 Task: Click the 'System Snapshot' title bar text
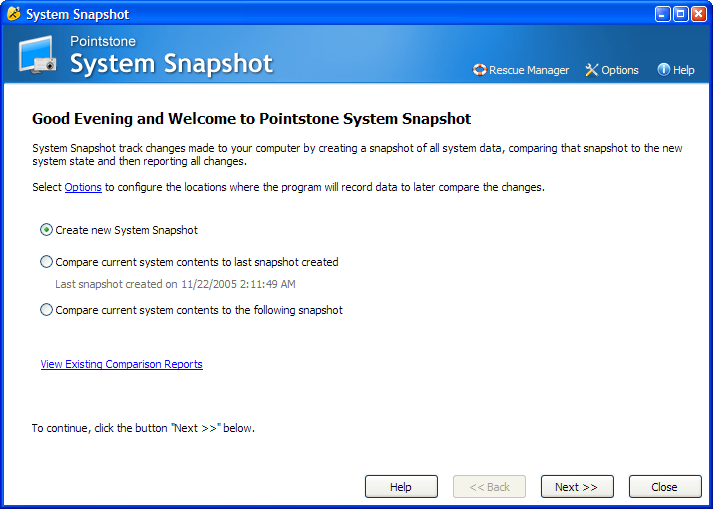(78, 15)
